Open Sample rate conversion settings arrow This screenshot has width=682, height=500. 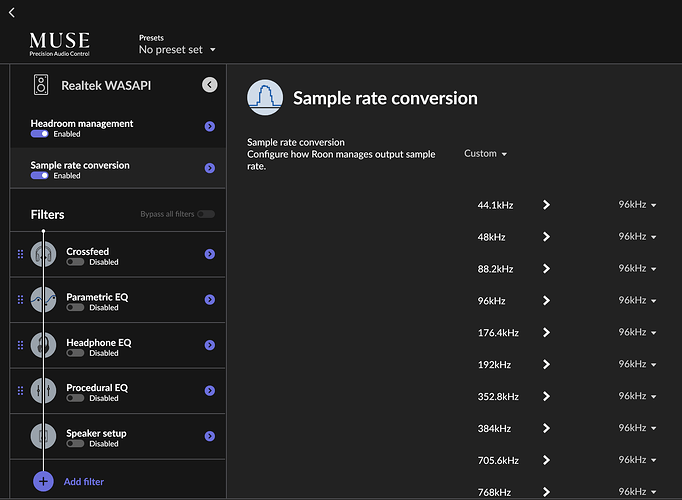pos(210,168)
